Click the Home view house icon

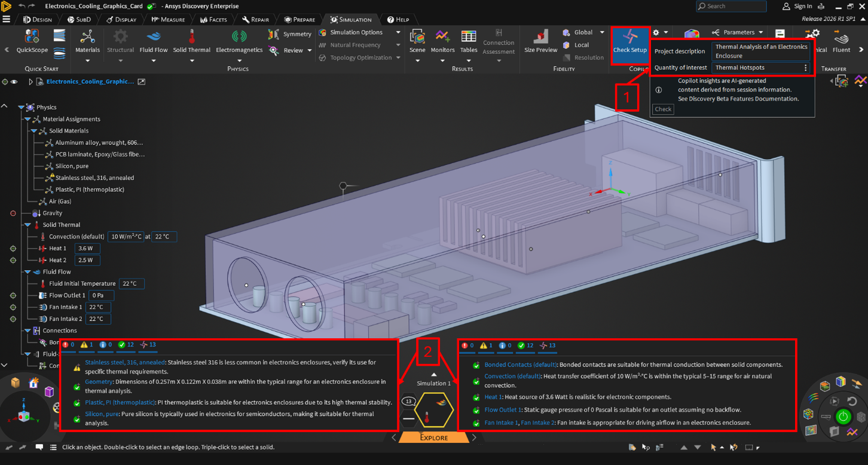pos(34,383)
